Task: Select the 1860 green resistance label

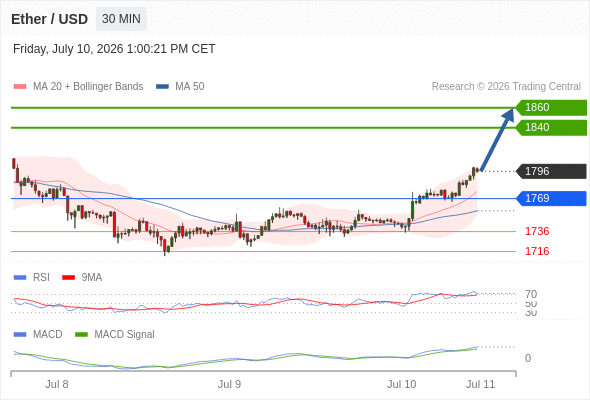Action: click(x=551, y=108)
